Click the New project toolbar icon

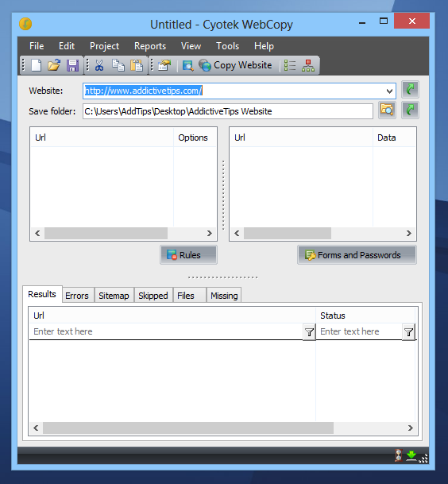coord(36,65)
